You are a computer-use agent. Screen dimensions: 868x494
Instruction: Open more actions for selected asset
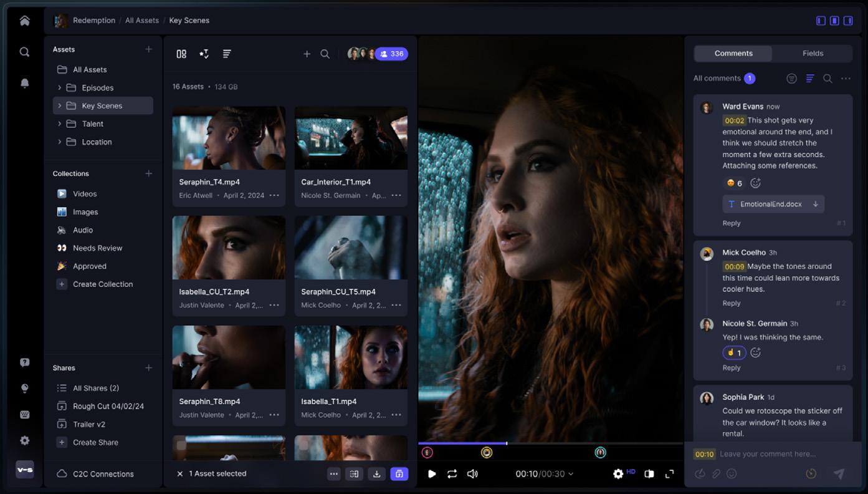[x=334, y=474]
